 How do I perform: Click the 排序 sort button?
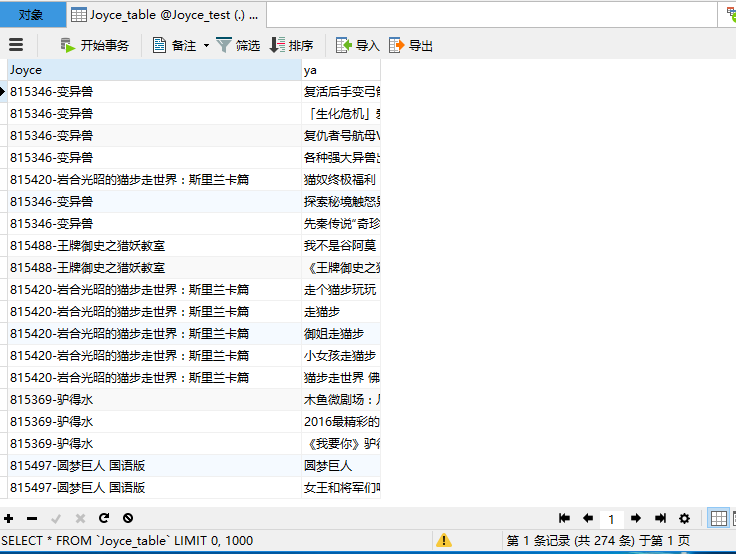pos(291,45)
